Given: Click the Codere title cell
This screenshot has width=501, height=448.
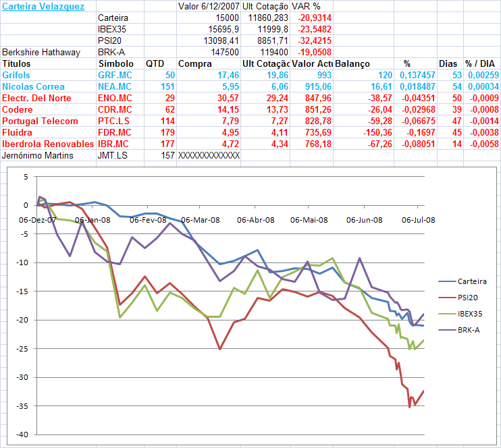Looking at the screenshot, I should click(48, 110).
